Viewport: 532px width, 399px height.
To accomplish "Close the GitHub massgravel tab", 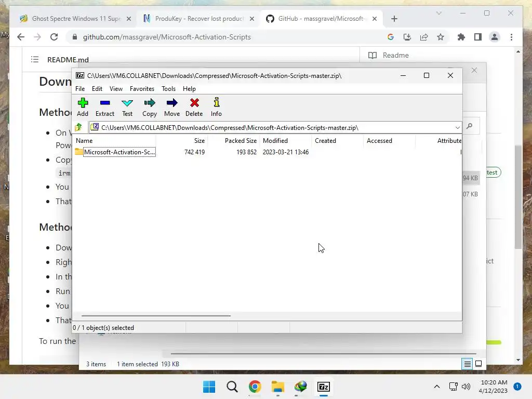I will tap(375, 19).
